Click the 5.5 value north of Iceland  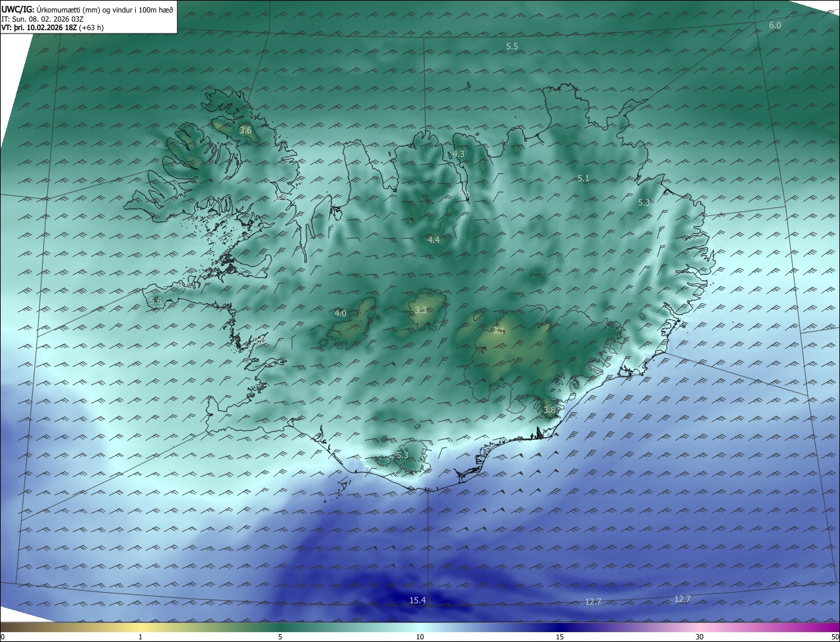click(513, 46)
